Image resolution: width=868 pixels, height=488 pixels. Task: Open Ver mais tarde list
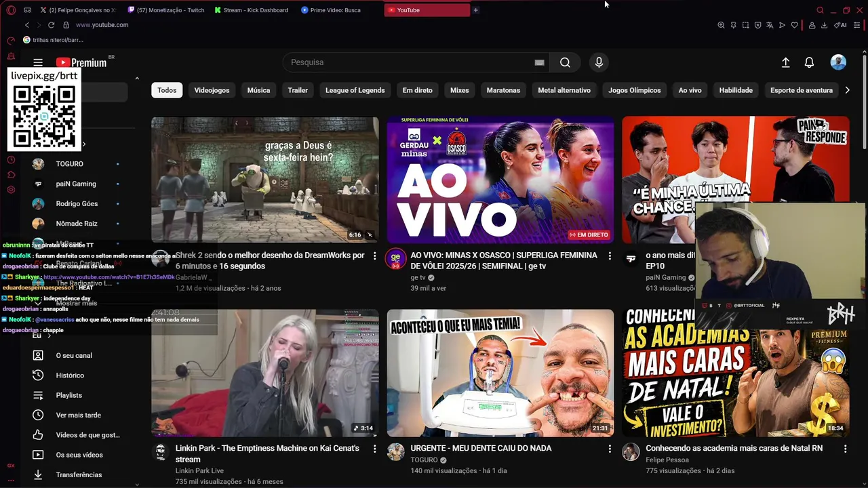(78, 415)
